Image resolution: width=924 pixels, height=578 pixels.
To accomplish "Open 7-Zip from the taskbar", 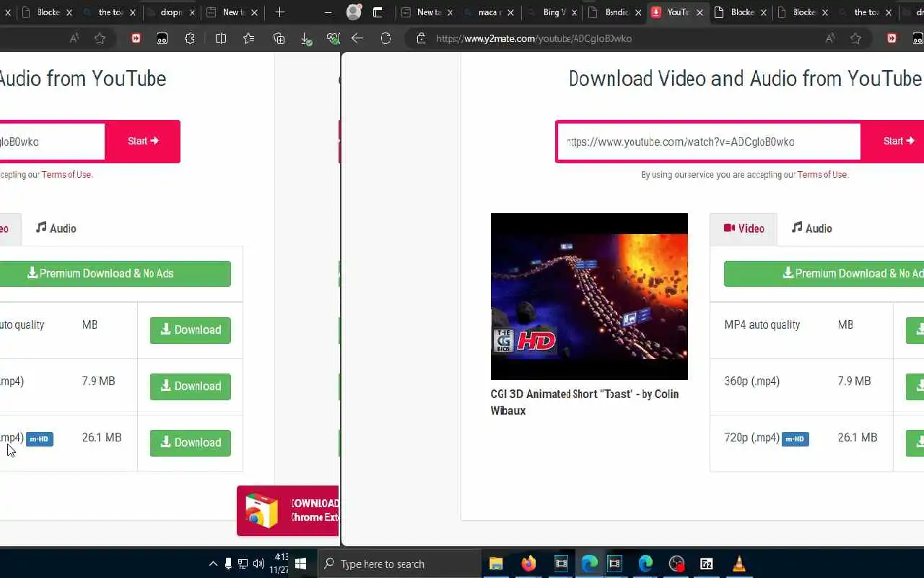I will (x=707, y=564).
